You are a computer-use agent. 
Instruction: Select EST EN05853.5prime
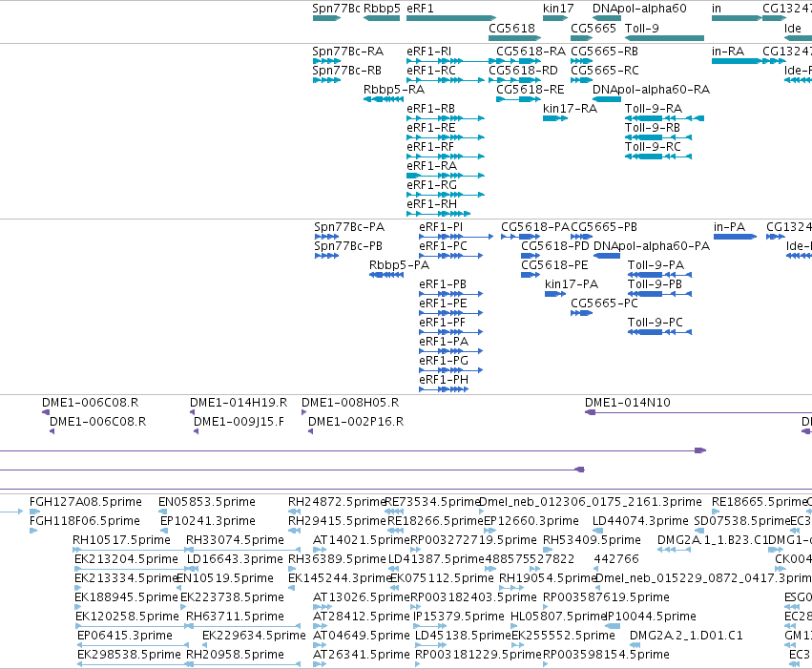pyautogui.click(x=207, y=502)
